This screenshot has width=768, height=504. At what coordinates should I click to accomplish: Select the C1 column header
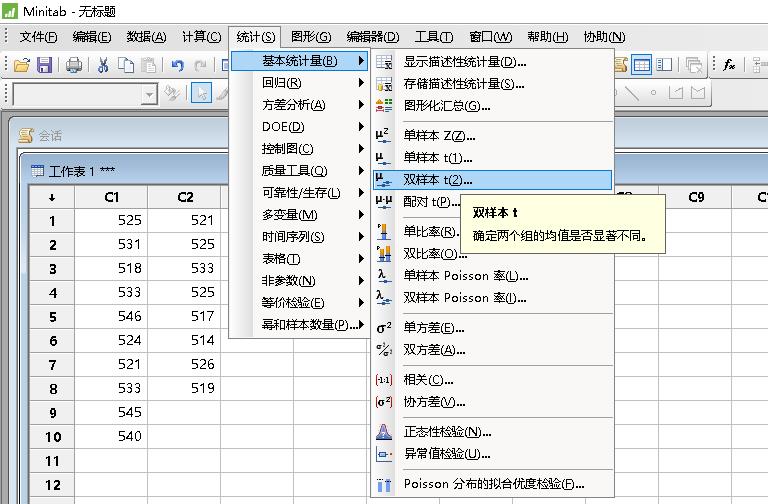pyautogui.click(x=111, y=197)
